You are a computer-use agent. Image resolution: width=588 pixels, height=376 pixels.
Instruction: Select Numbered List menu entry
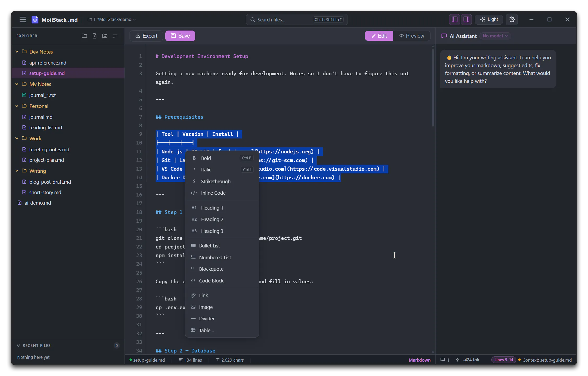pos(222,257)
